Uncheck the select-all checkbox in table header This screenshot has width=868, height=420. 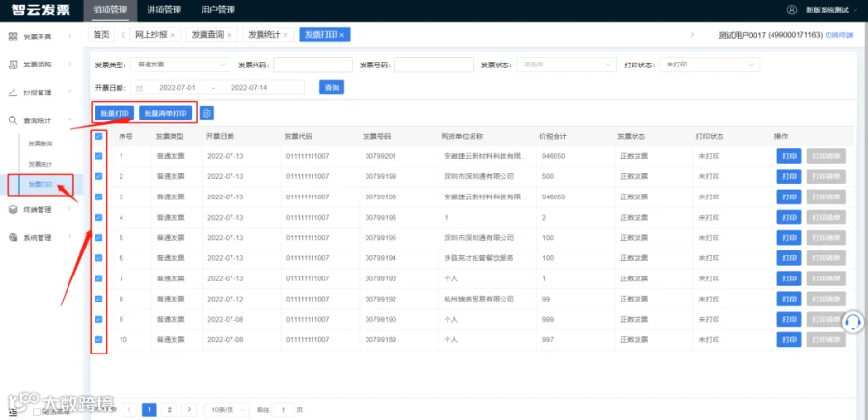point(98,136)
